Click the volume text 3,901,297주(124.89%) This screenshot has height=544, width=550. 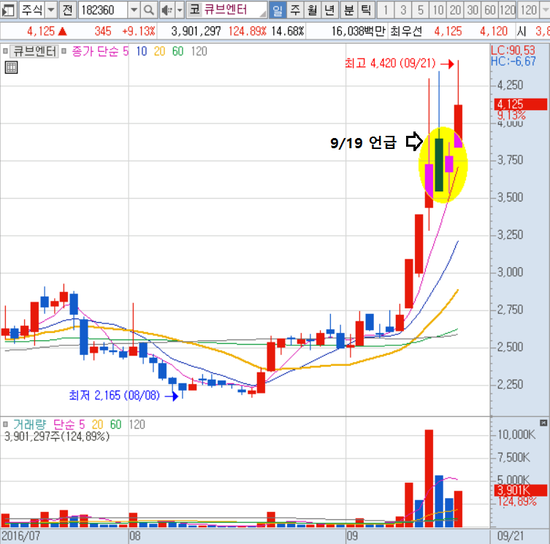[x=57, y=436]
